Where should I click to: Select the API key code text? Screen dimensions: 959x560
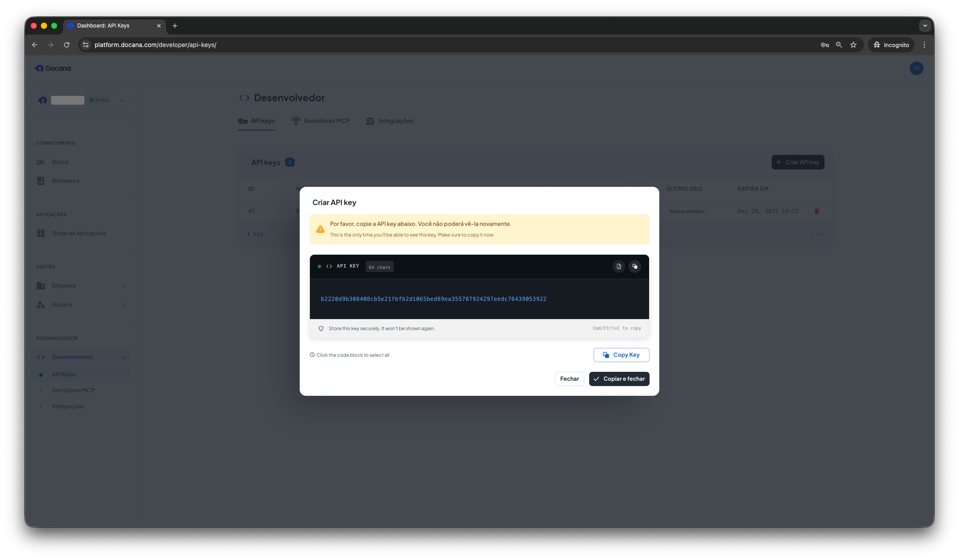pyautogui.click(x=433, y=299)
